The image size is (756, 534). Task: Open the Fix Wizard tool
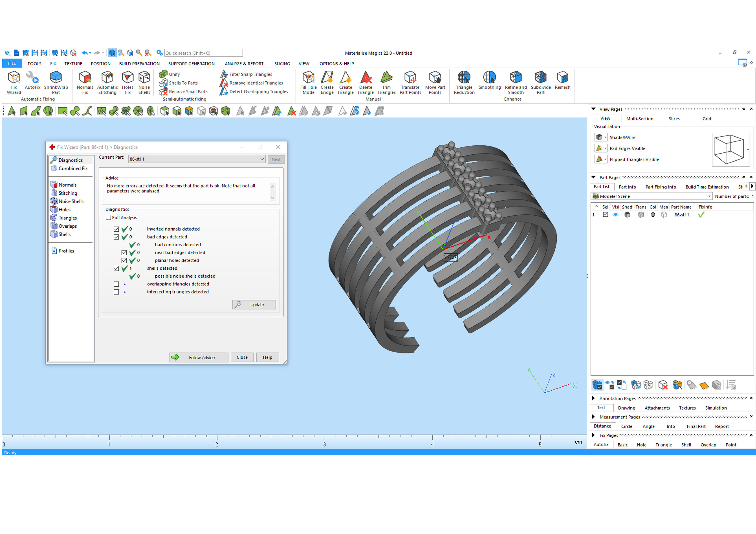click(x=14, y=83)
